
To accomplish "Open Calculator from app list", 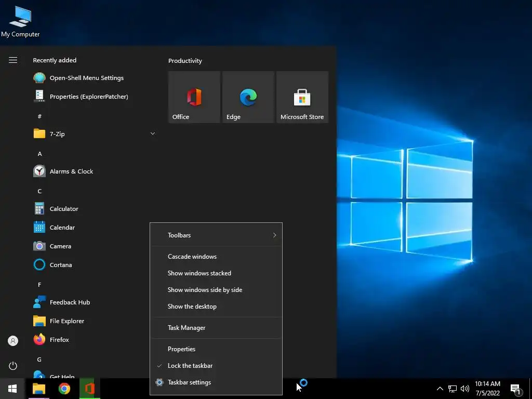I will tap(95, 209).
